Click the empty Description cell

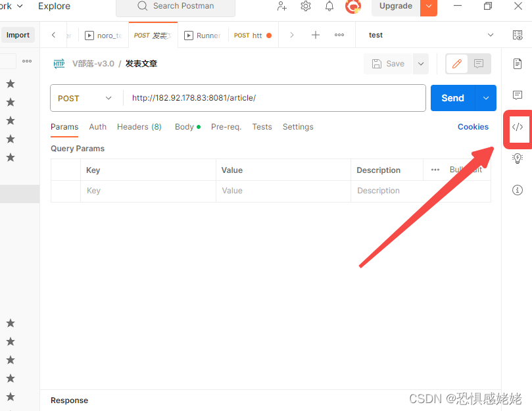[421, 191]
